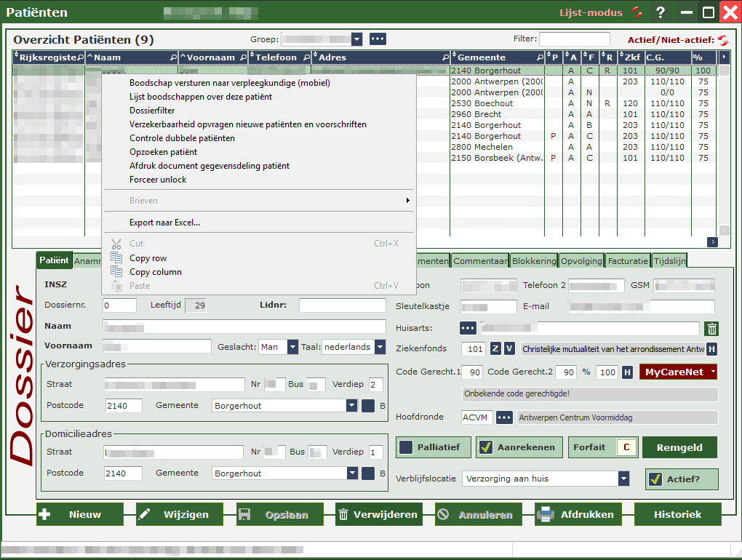Switch to the Facturatie tab
The image size is (742, 560).
pos(627,260)
